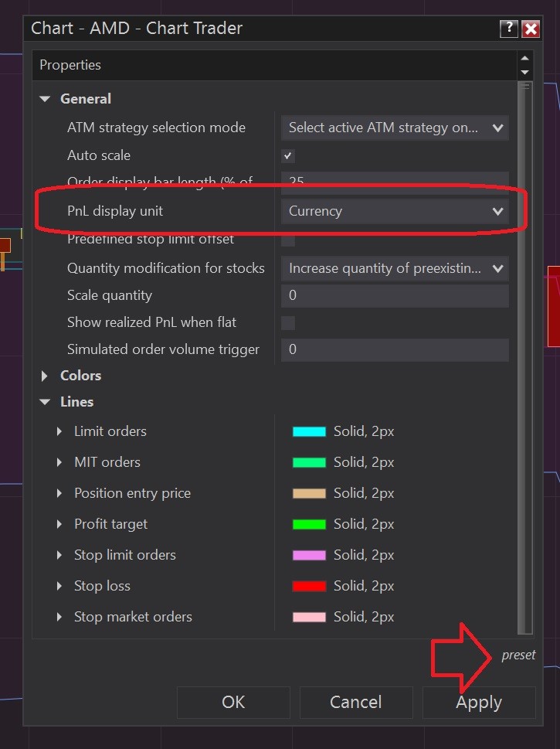Open Quantity modification for stocks dropdown
The image size is (560, 749).
(x=394, y=269)
